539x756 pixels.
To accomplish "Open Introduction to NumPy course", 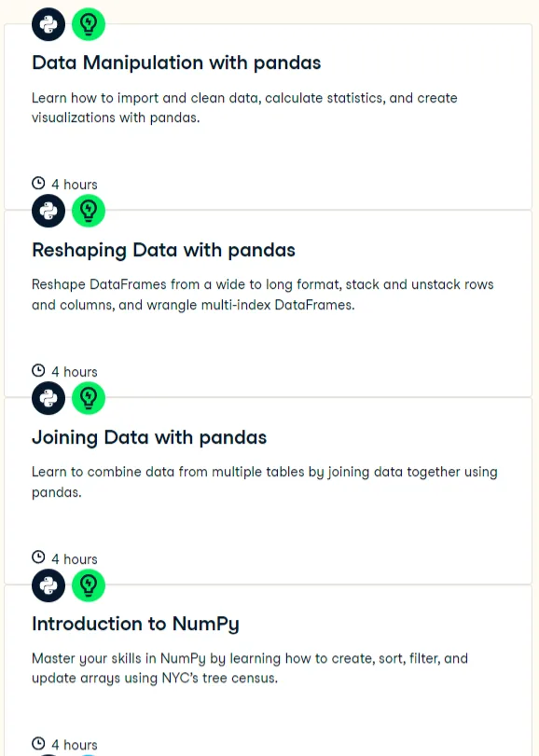I will point(135,624).
